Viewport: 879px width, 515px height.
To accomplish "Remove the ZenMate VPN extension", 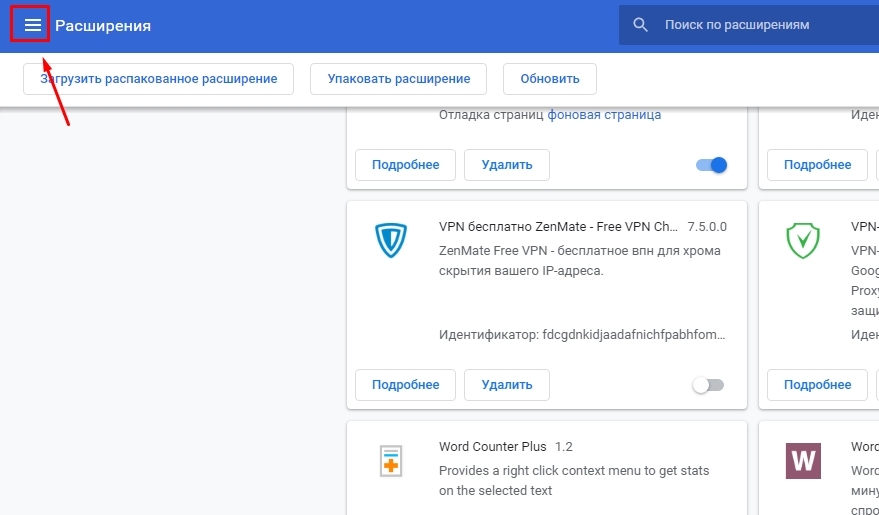I will click(506, 384).
